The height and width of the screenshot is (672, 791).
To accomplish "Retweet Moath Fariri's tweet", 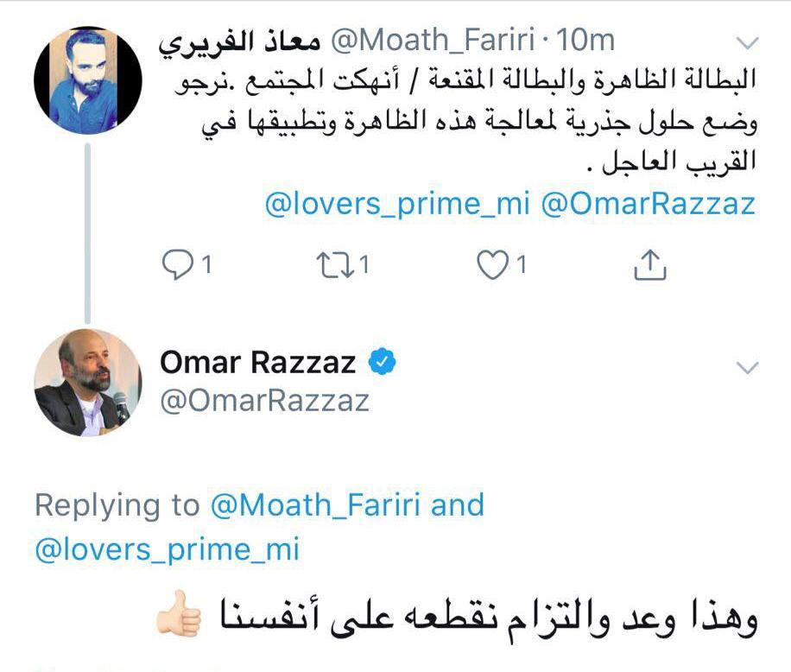I will click(x=332, y=266).
